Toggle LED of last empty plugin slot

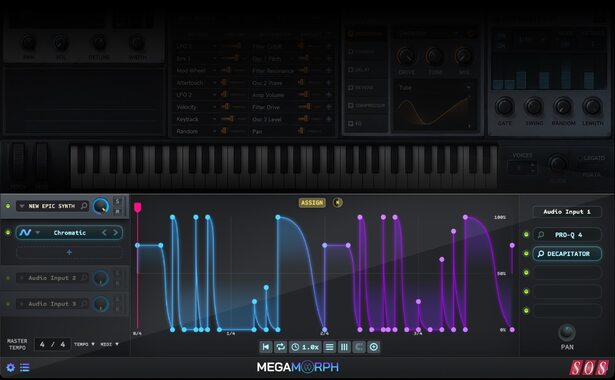coord(526,311)
